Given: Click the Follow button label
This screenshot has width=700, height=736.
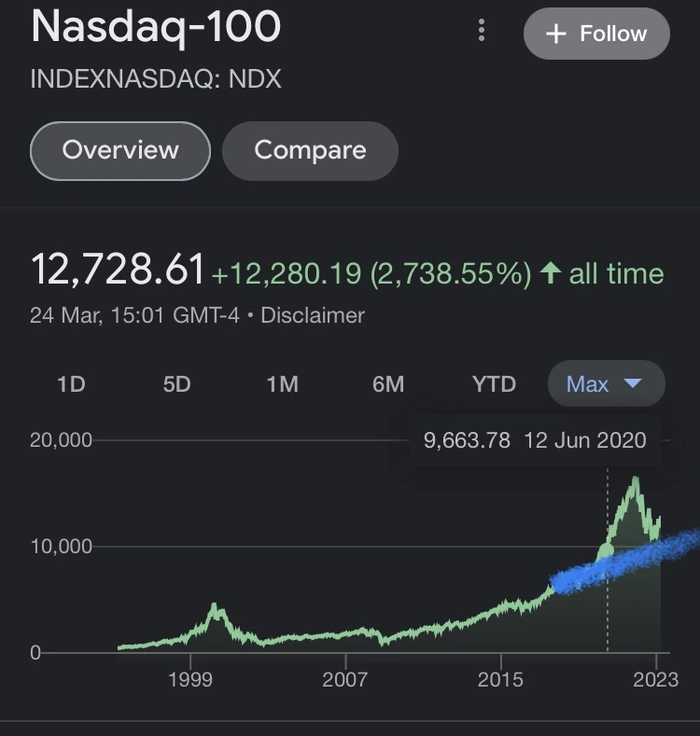Looking at the screenshot, I should point(613,34).
